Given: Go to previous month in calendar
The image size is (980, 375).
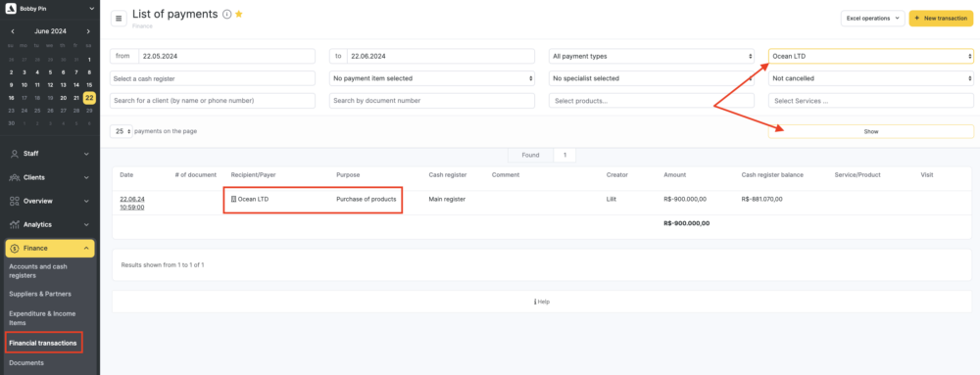Looking at the screenshot, I should 13,31.
